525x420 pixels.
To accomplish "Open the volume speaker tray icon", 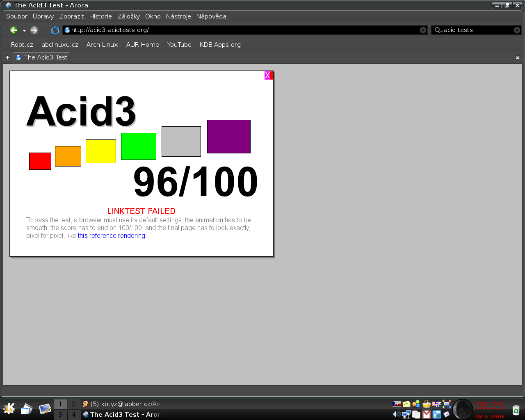I will [x=397, y=414].
